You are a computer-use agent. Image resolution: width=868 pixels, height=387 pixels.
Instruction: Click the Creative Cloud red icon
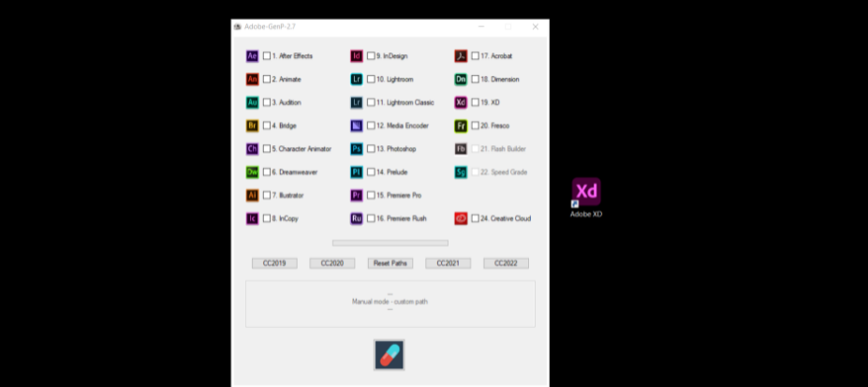[461, 218]
